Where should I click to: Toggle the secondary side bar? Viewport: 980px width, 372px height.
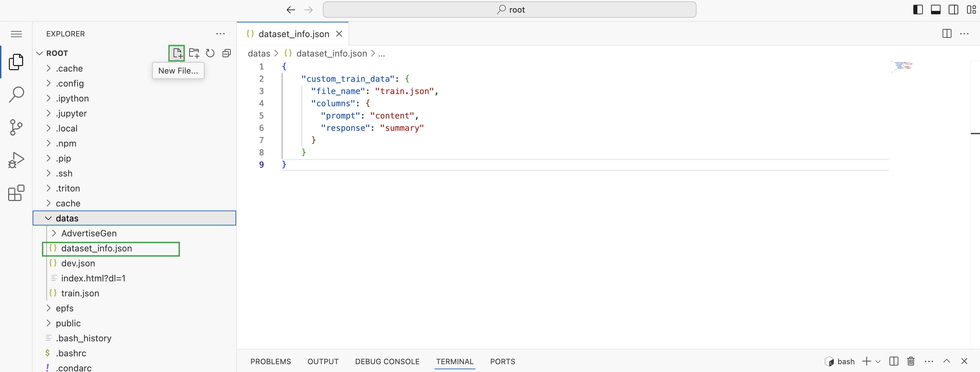pyautogui.click(x=953, y=10)
